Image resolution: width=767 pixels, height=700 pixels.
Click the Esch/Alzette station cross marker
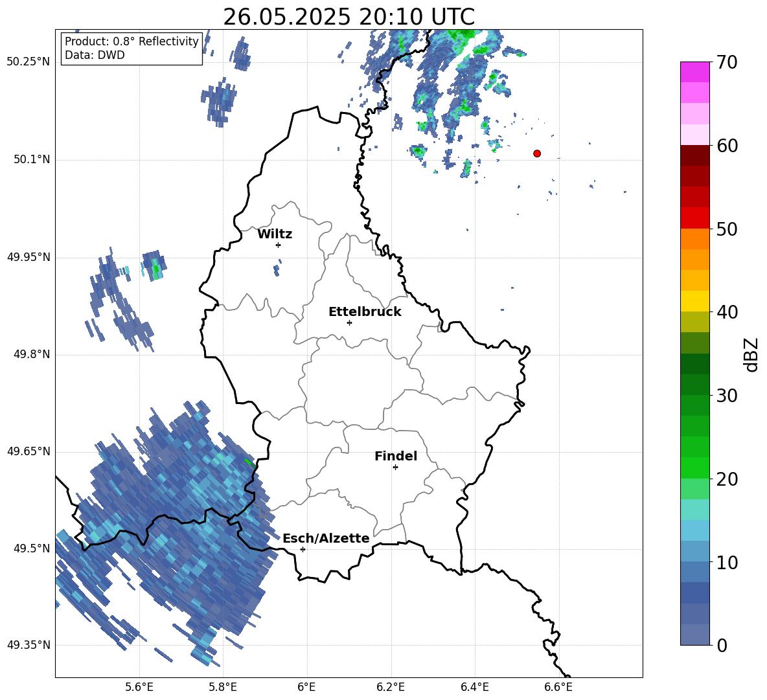tap(303, 549)
